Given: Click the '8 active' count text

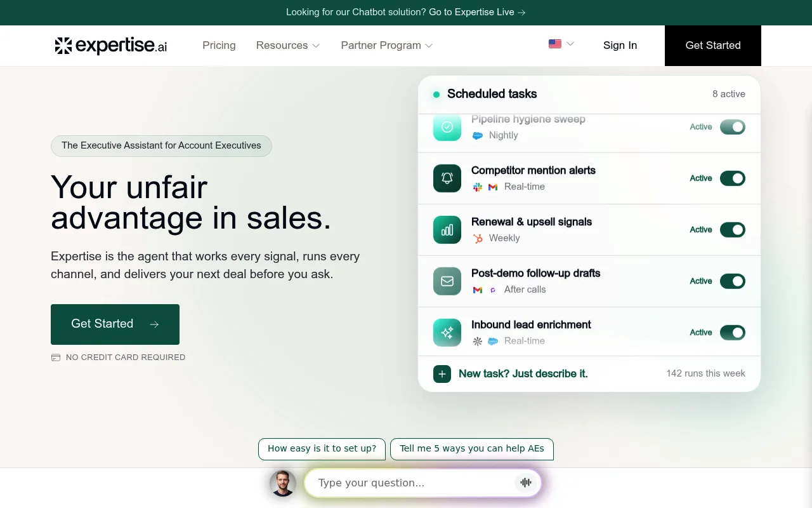Looking at the screenshot, I should click(x=729, y=94).
